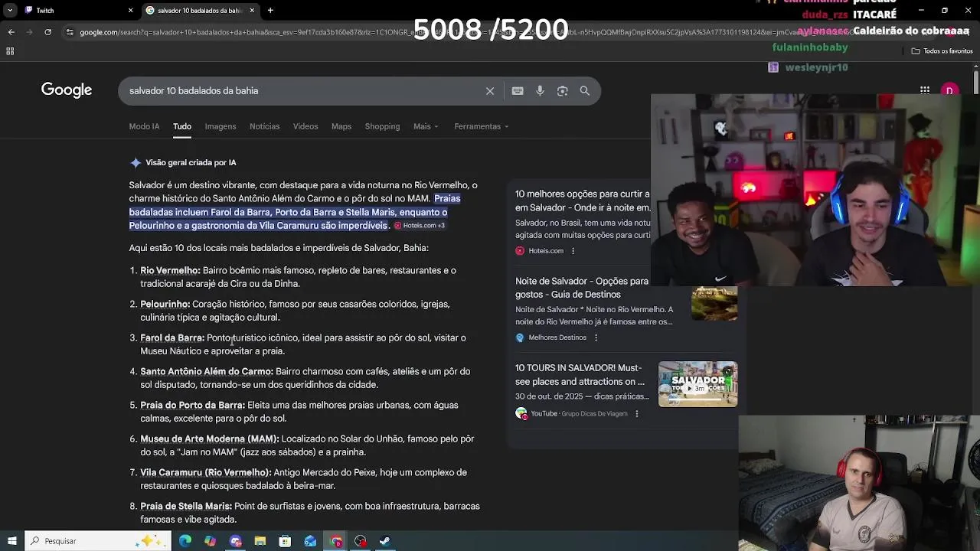Open Microsoft Copilot from the taskbar
The image size is (980, 551).
tap(211, 541)
